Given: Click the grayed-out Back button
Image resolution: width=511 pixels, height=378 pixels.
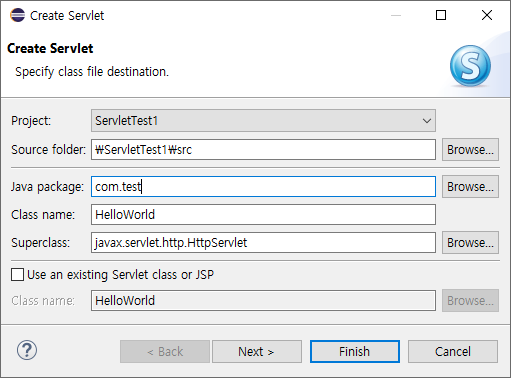Looking at the screenshot, I should click(165, 352).
